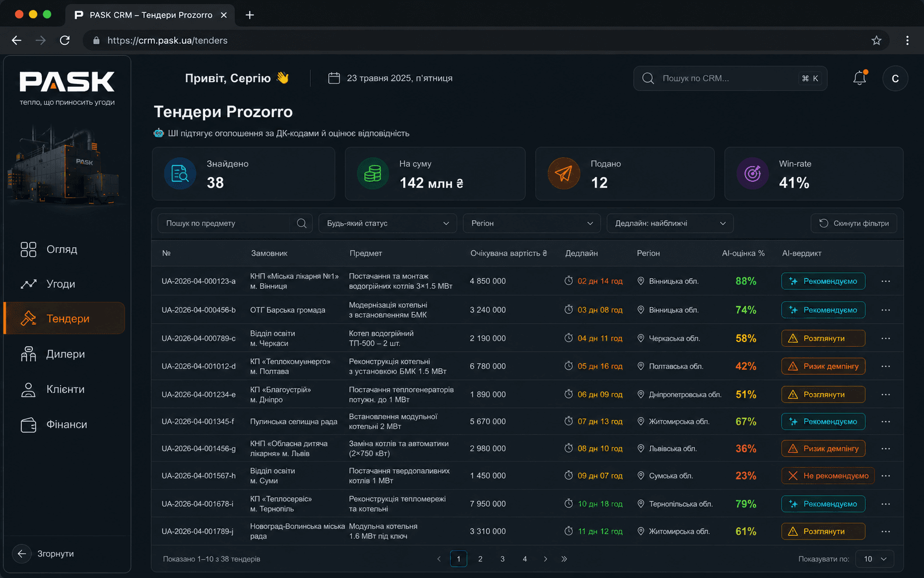The image size is (924, 578).
Task: Go to page 2
Action: [x=480, y=559]
